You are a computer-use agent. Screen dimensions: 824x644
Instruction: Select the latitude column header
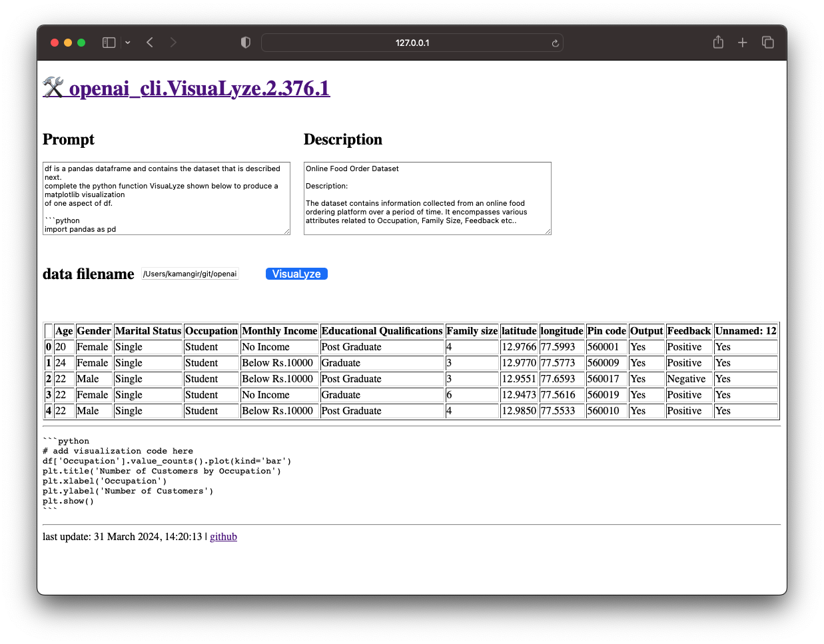pos(519,331)
